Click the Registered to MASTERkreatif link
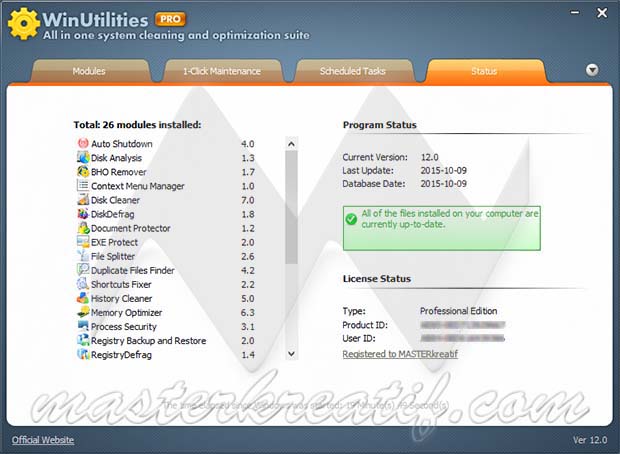The image size is (620, 454). click(400, 354)
